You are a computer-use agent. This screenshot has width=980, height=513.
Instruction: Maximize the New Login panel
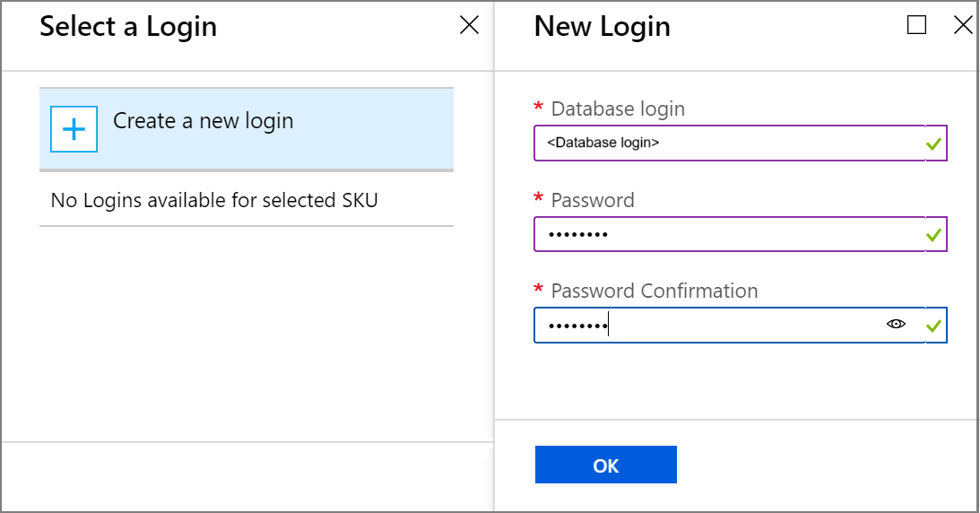point(916,25)
